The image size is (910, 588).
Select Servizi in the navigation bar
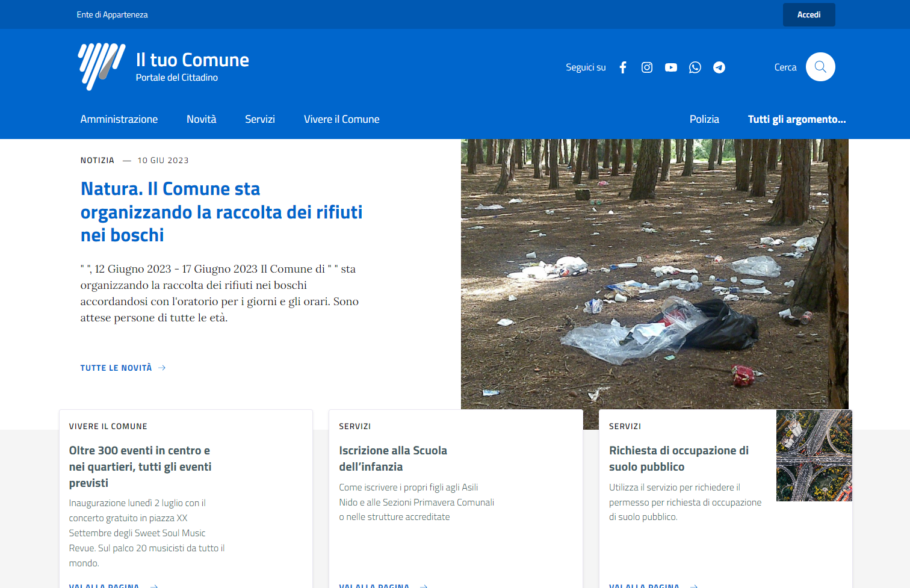coord(260,119)
